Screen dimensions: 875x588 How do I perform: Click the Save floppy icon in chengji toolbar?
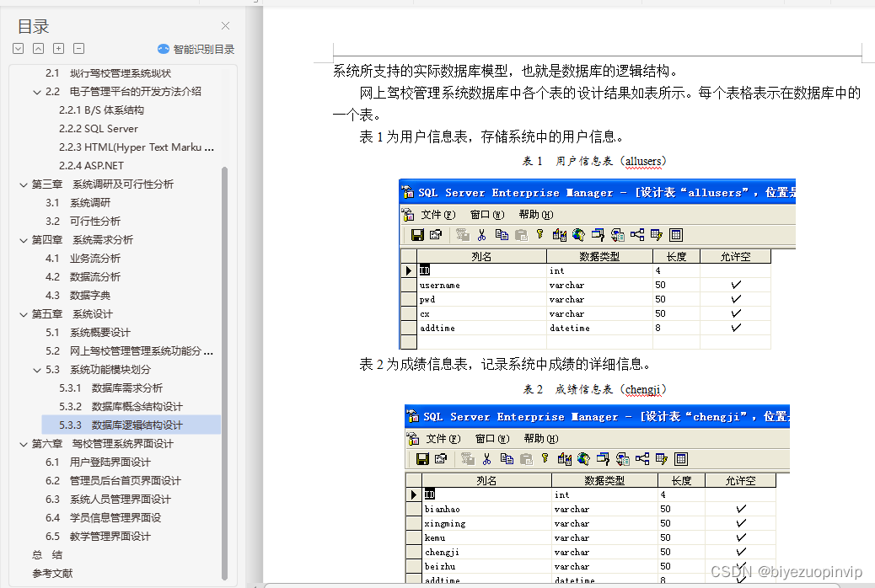[x=422, y=458]
